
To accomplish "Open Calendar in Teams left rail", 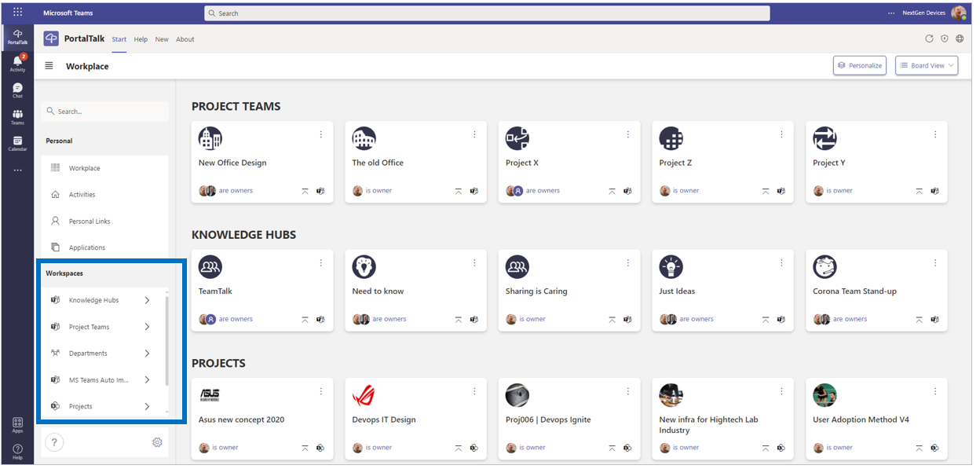I will tap(17, 143).
